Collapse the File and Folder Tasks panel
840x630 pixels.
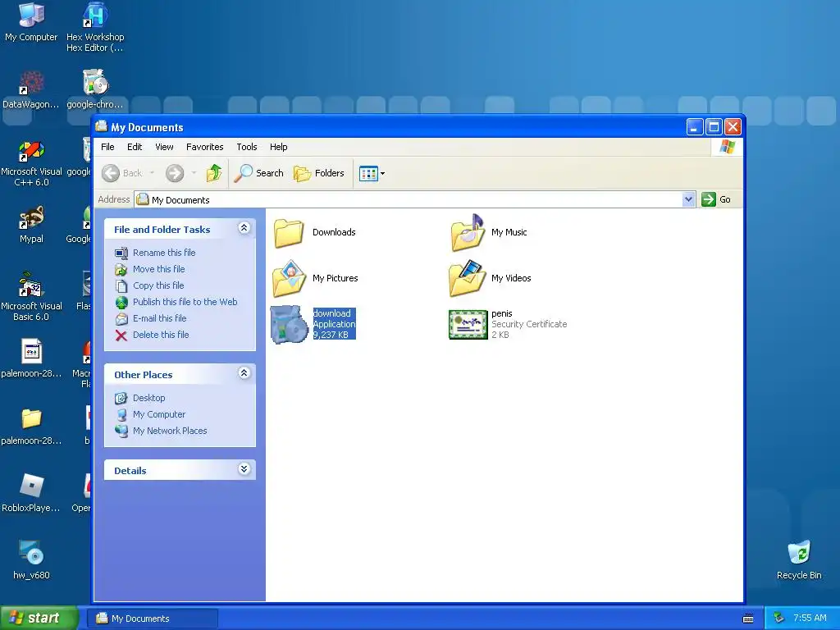click(244, 228)
